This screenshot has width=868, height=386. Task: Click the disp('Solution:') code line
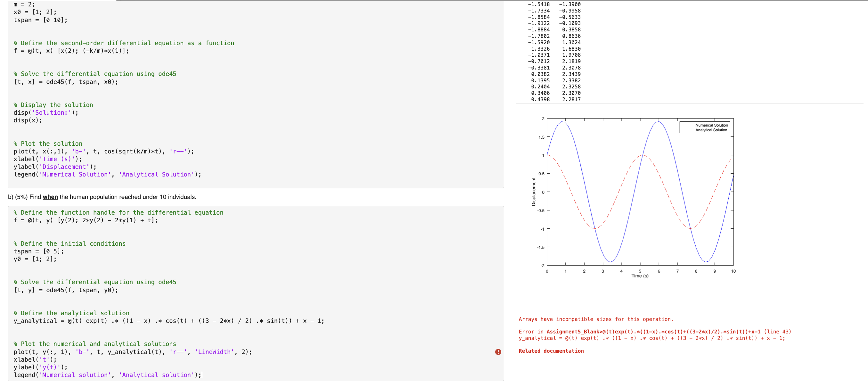[46, 113]
